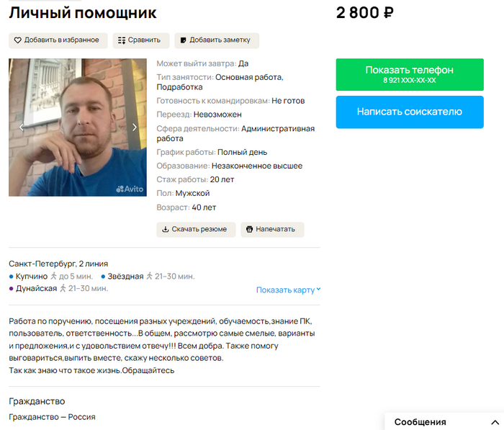
Task: Show the next profile photo with right arrow
Action: [135, 127]
